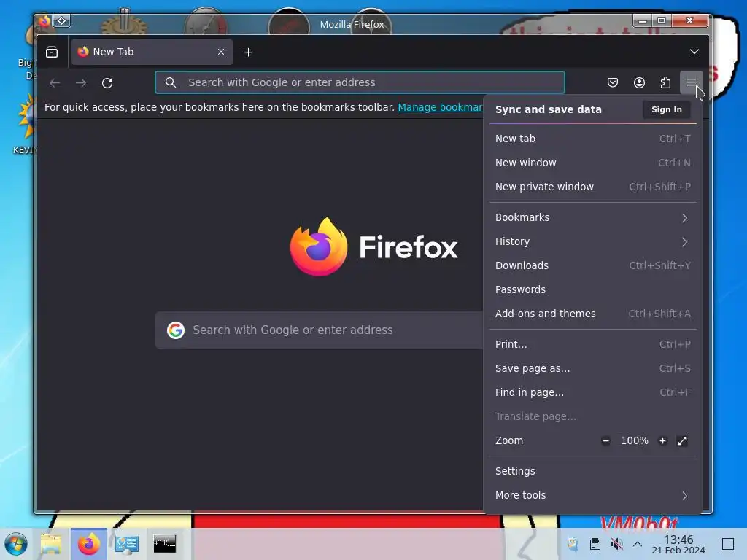Screen dimensions: 747x560
Task: Close the hamburger application menu button
Action: click(692, 83)
